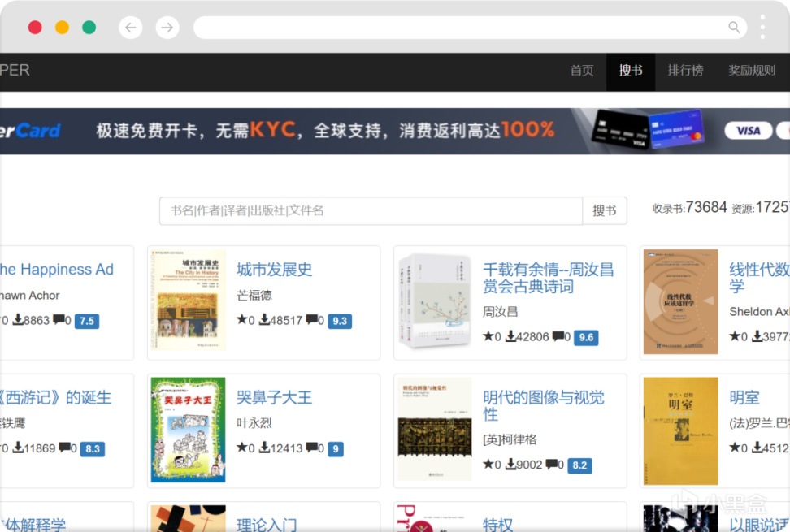Screen dimensions: 790x532
Task: Click the comment icon beside 8.3 badge
Action: pos(64,448)
